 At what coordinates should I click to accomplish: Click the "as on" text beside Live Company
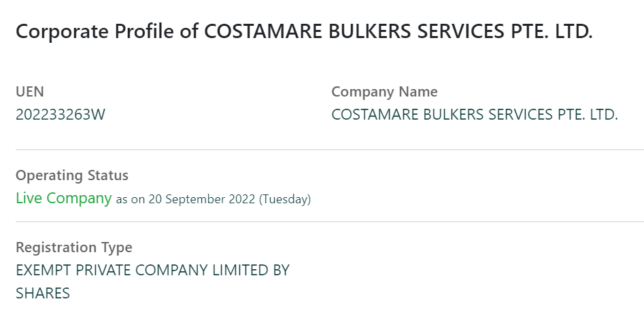click(x=130, y=200)
